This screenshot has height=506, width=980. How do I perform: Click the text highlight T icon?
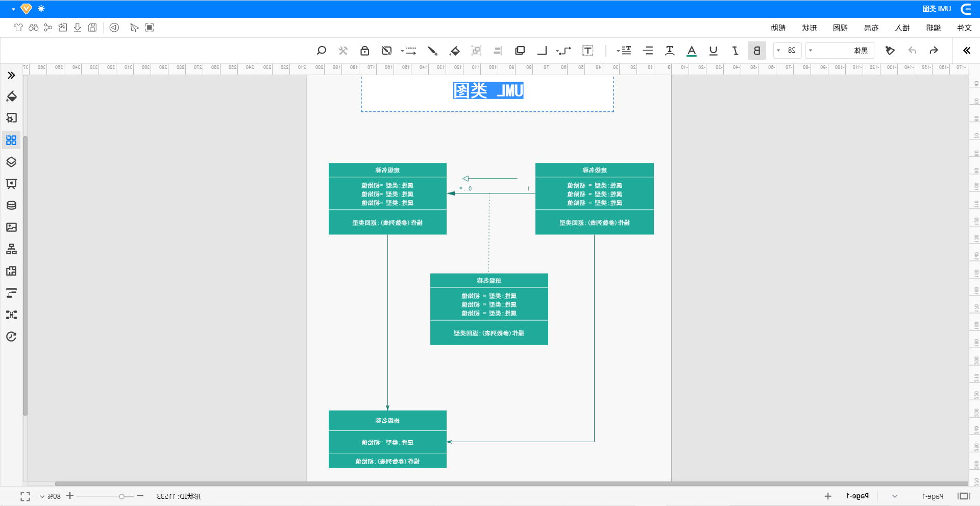[x=670, y=51]
